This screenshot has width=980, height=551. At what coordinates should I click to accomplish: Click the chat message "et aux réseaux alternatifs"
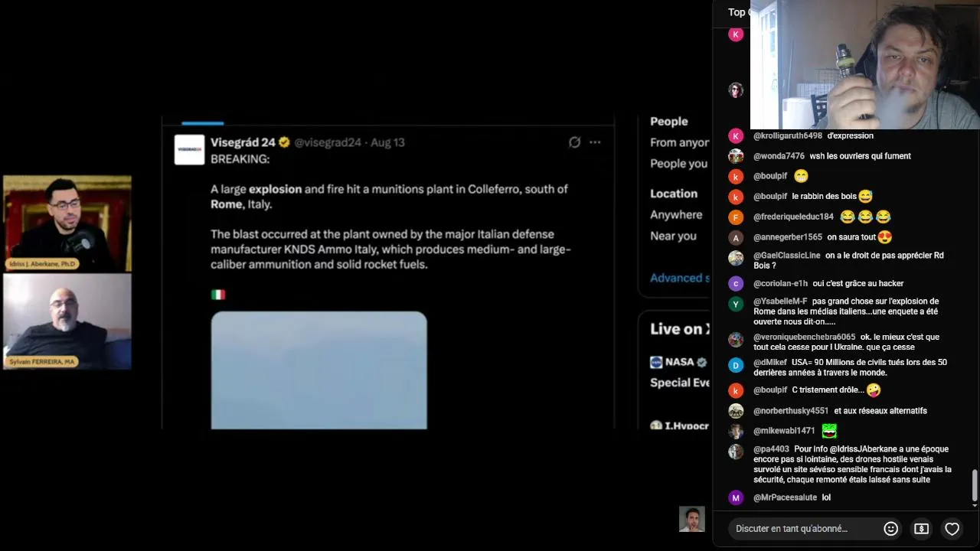(x=880, y=411)
